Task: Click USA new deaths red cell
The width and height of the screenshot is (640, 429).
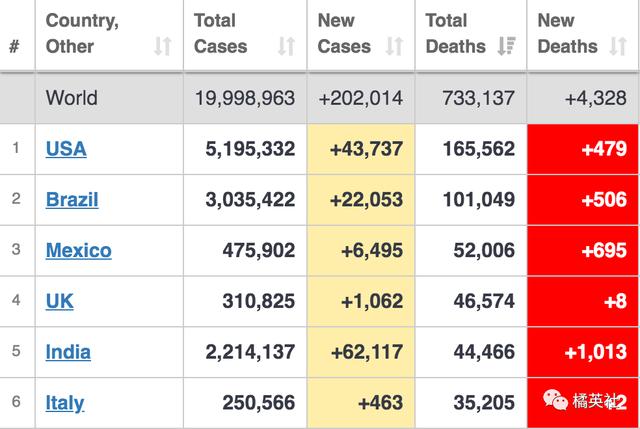Action: (x=584, y=149)
